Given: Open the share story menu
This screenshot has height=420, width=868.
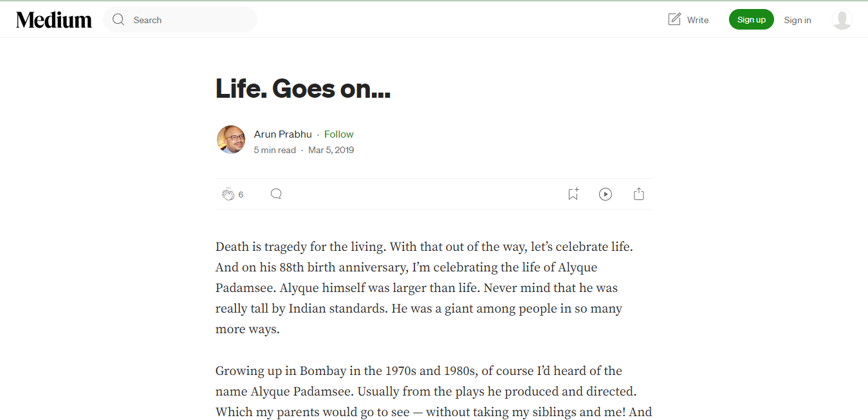Looking at the screenshot, I should tap(638, 194).
